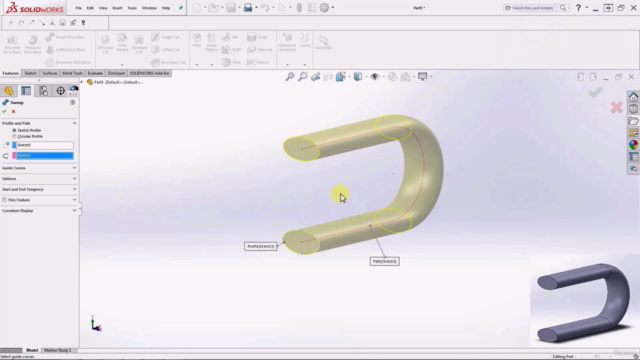This screenshot has height=360, width=640.
Task: Enable Thin Feature checkbox
Action: [x=4, y=200]
